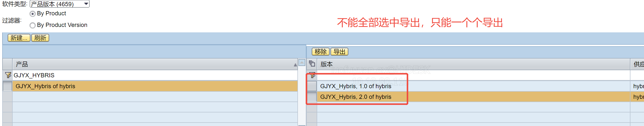Click the GJYX_HYBRIS filter input field
The width and height of the screenshot is (644, 126).
point(155,75)
